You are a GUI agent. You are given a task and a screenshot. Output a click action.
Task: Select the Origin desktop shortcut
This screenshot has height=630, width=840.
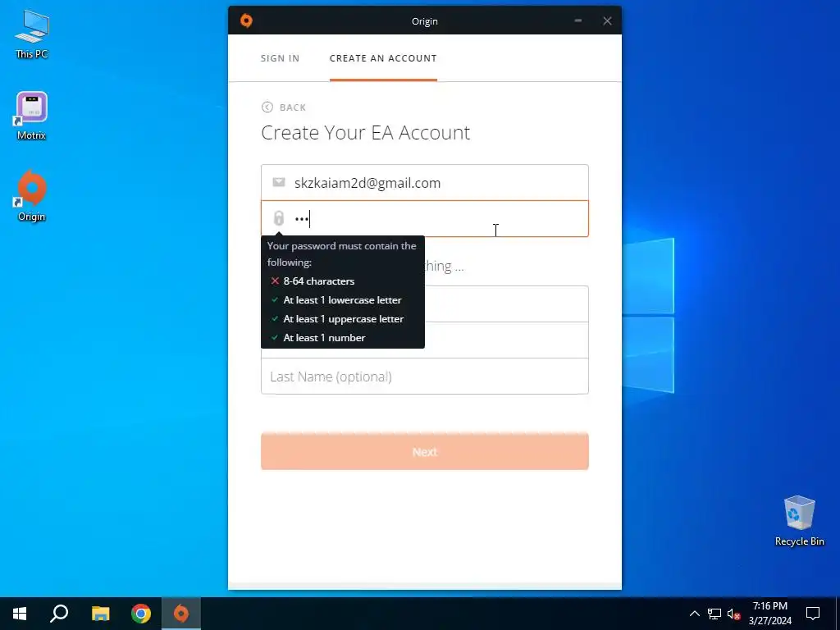(x=32, y=196)
